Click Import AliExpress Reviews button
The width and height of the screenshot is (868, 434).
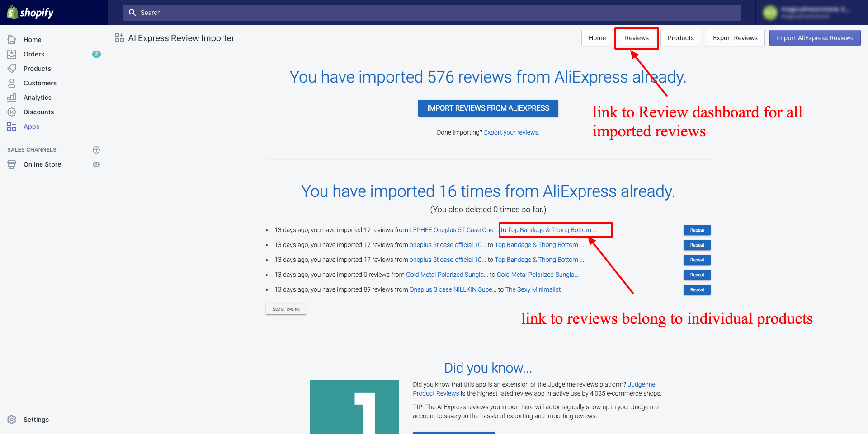815,38
